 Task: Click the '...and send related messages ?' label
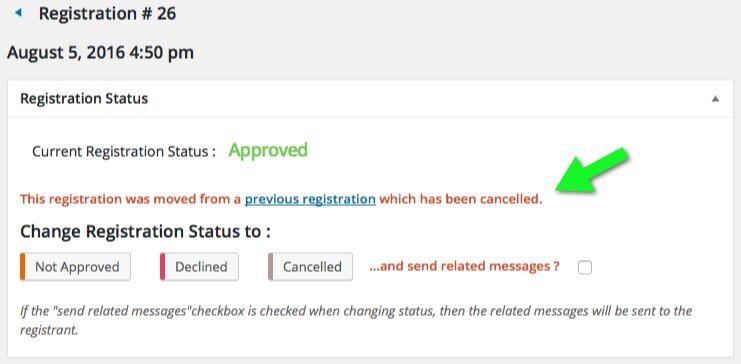(x=464, y=267)
